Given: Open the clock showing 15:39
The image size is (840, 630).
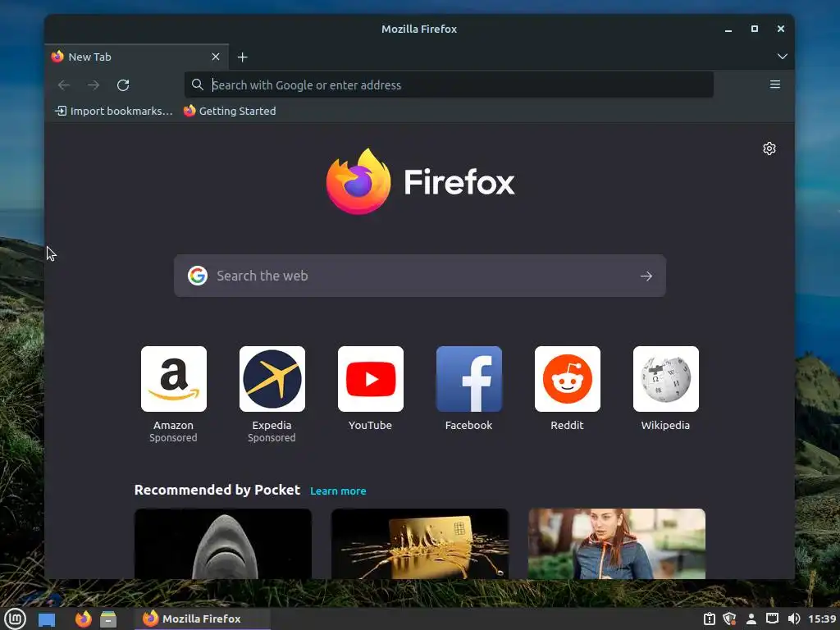Looking at the screenshot, I should coord(822,619).
